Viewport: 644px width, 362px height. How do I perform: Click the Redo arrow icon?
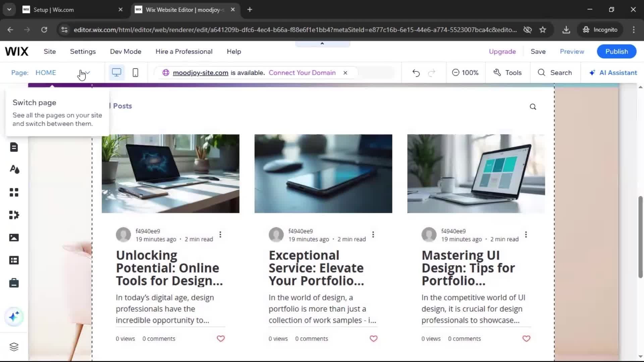pos(432,73)
